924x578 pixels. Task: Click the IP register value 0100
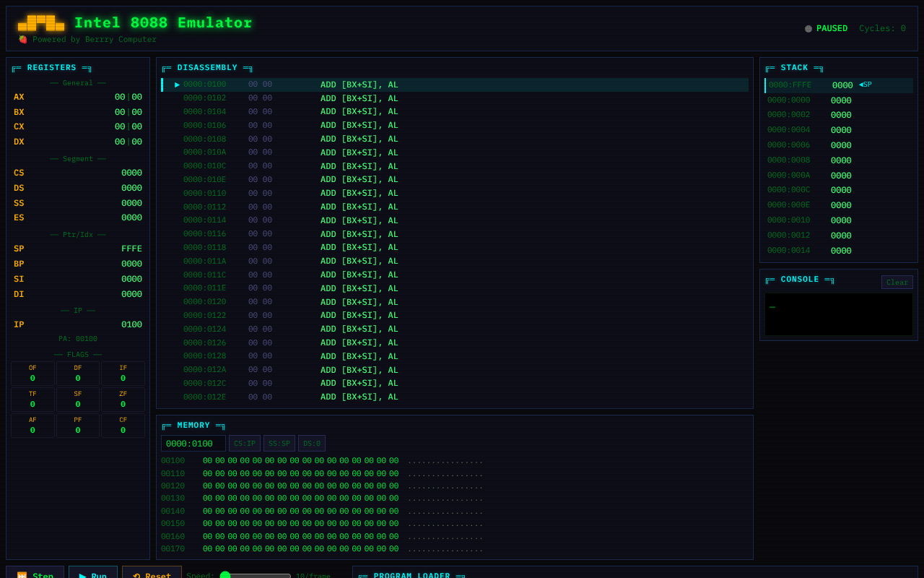tap(131, 324)
